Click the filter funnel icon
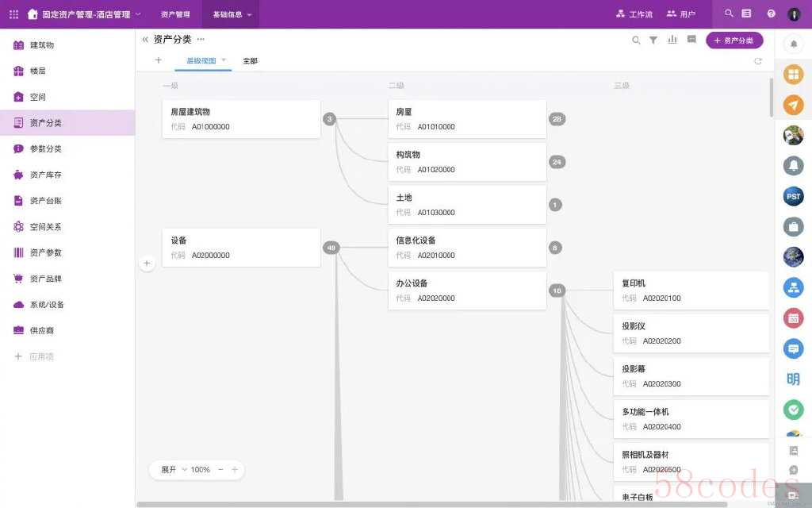Viewport: 812px width, 508px height. pos(653,40)
